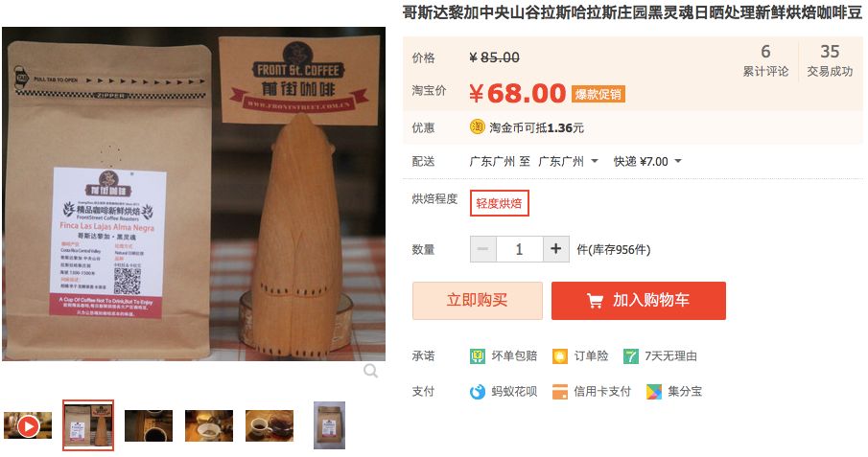Image resolution: width=868 pixels, height=457 pixels.
Task: Click the 集分宝 points icon
Action: [654, 392]
